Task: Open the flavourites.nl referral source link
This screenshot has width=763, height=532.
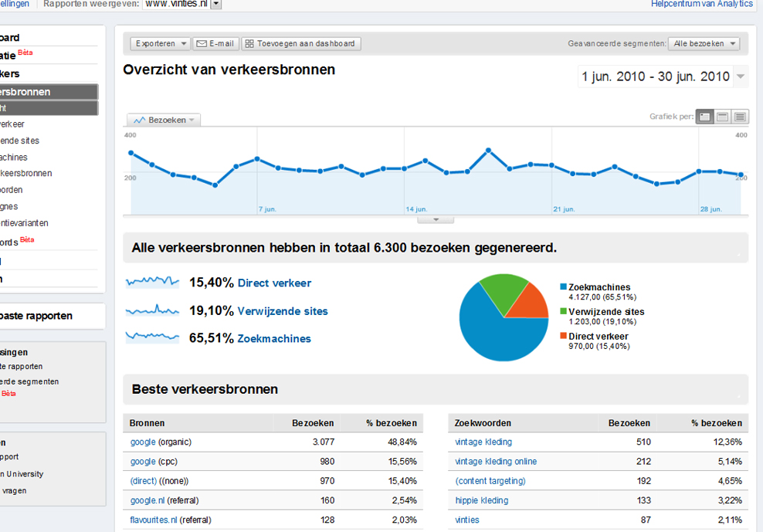Action: point(154,520)
